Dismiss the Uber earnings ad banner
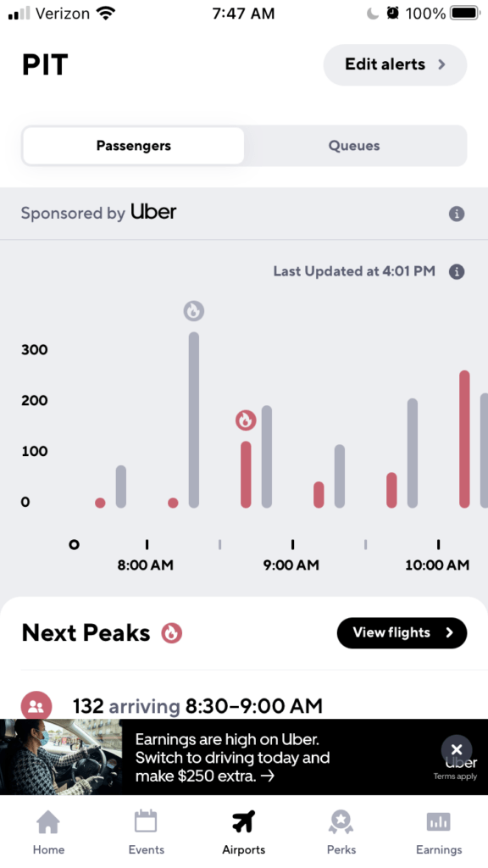This screenshot has width=488, height=868. (x=457, y=749)
